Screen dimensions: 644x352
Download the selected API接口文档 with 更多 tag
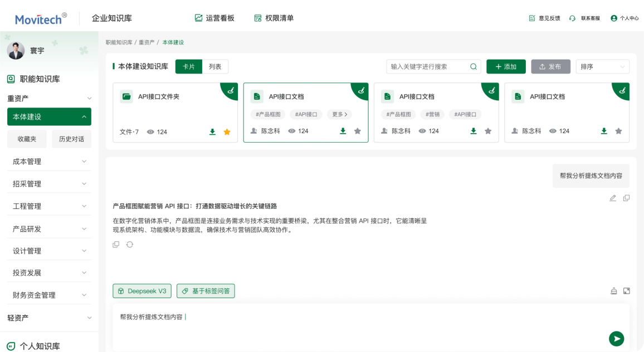[x=343, y=131]
